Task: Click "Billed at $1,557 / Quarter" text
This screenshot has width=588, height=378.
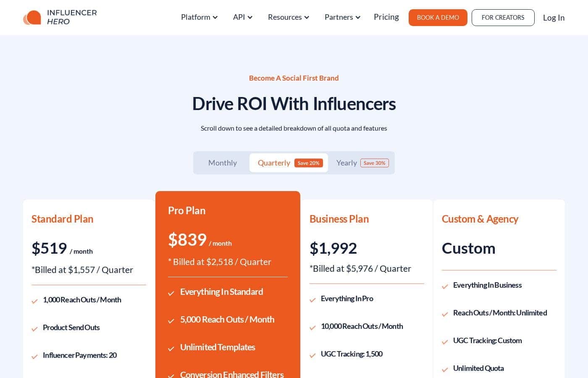Action: click(82, 270)
